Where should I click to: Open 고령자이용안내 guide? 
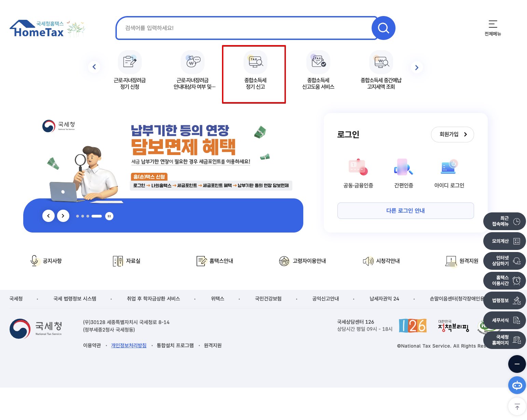coord(302,261)
